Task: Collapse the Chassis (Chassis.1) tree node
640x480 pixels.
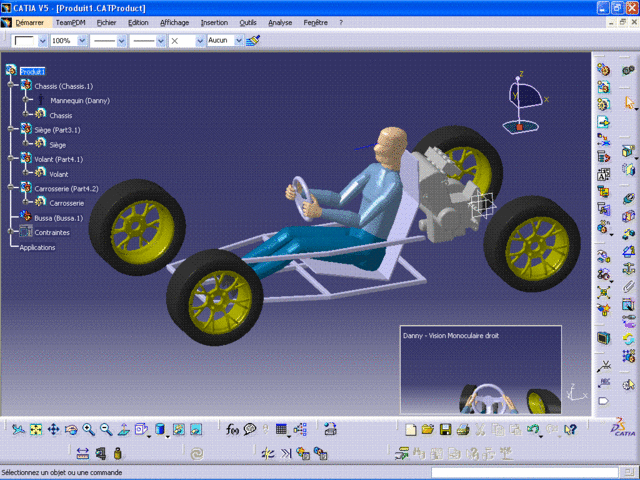Action: [x=9, y=86]
